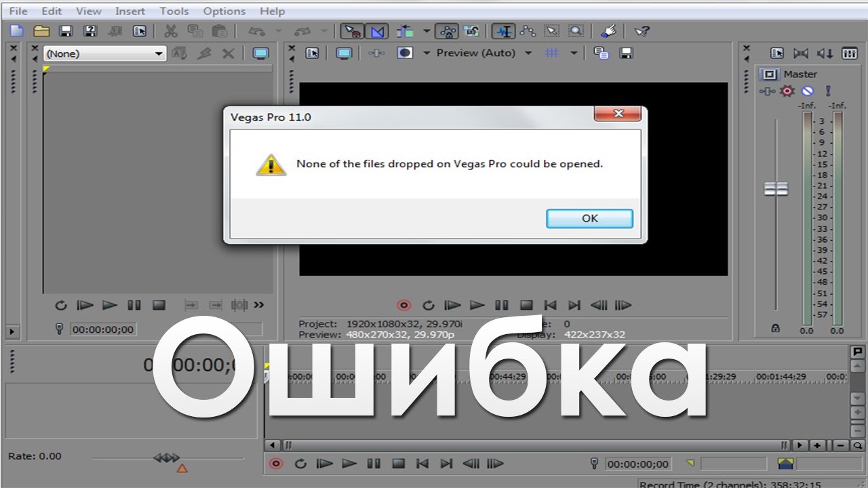Viewport: 868px width, 488px height.
Task: Click the Cut scissors icon
Action: coord(170,30)
